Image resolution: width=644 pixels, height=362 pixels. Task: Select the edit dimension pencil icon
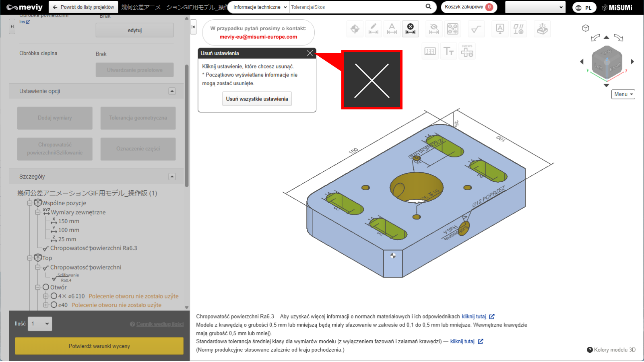(373, 29)
